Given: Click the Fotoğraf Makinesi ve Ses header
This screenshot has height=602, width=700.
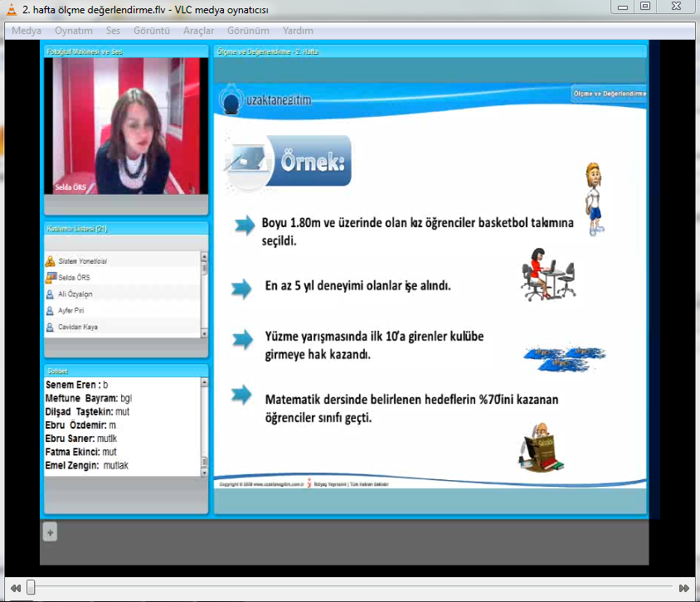Looking at the screenshot, I should (126, 51).
